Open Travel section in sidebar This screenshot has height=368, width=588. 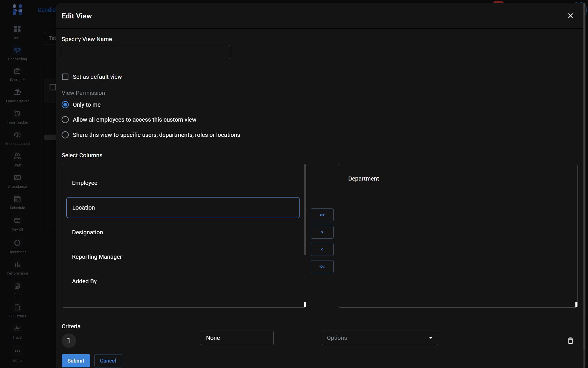[x=17, y=329]
